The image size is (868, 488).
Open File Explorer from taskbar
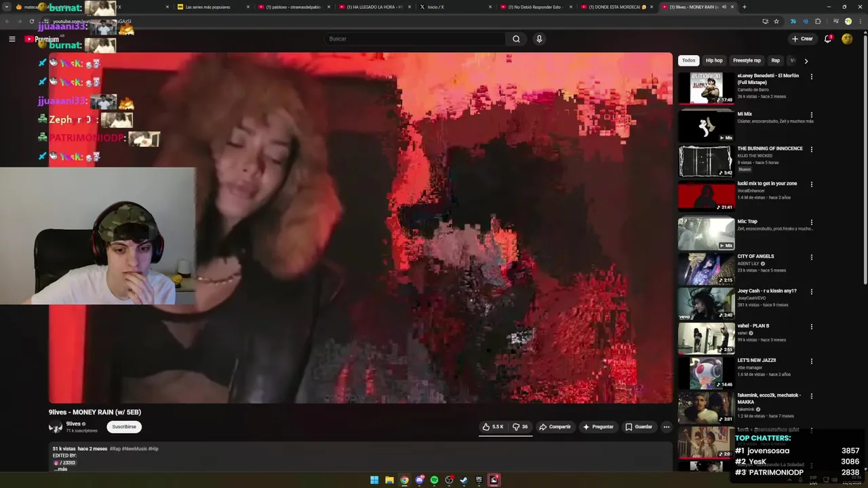pos(389,480)
